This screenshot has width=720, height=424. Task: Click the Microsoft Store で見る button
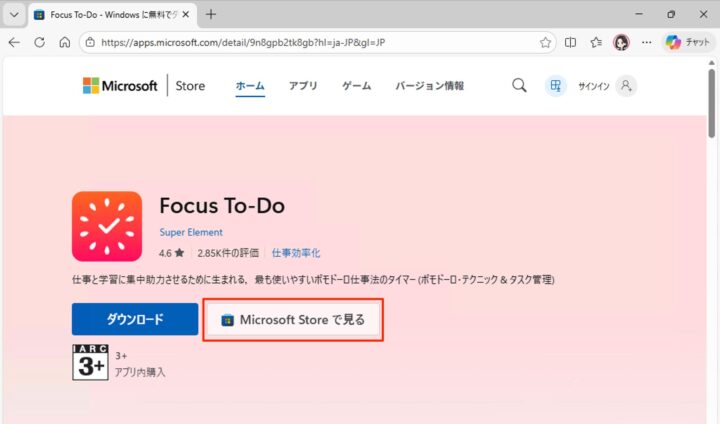pos(293,320)
